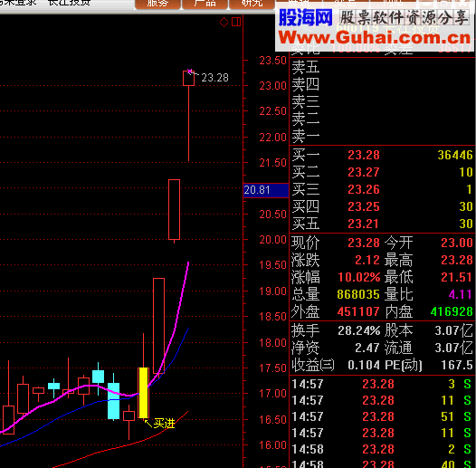
Task: Click the 买五 price 23.21
Action: [x=364, y=224]
